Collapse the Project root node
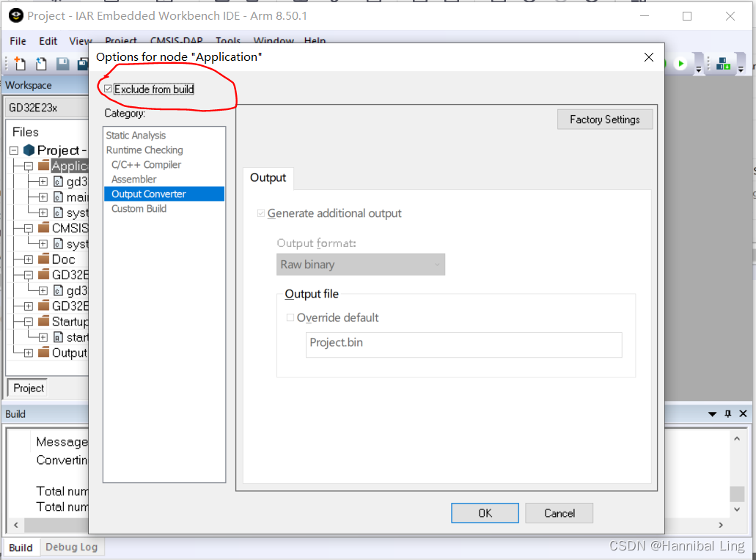Viewport: 756px width, 560px height. pyautogui.click(x=14, y=150)
